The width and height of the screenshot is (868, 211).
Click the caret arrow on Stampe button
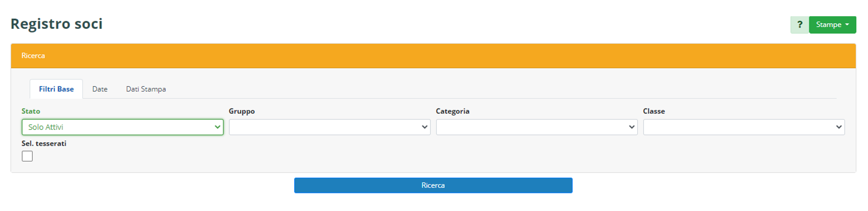[847, 25]
